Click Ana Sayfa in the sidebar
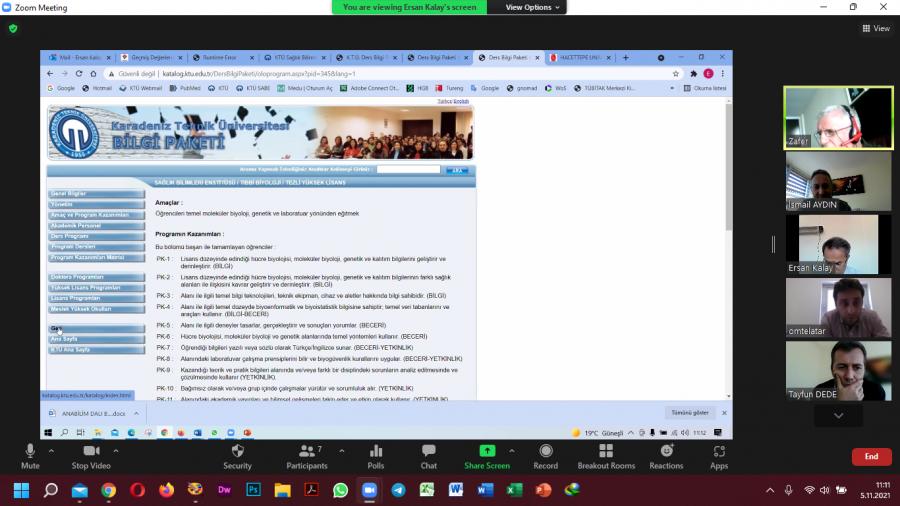Screen dimensions: 900x506 coord(96,339)
